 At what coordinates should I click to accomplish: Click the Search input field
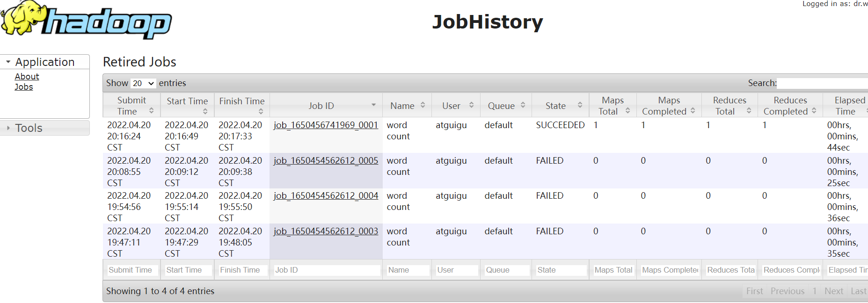tap(822, 83)
